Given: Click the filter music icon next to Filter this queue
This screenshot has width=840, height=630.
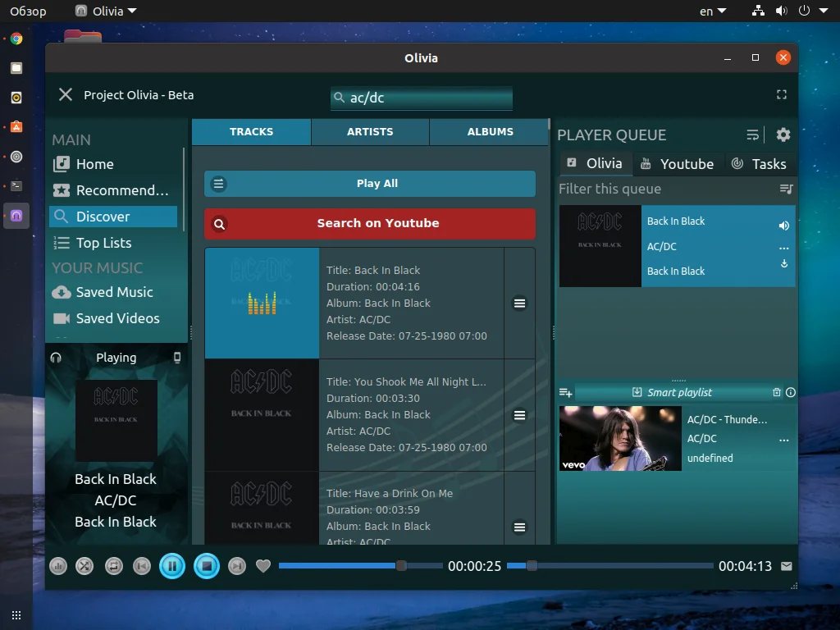Looking at the screenshot, I should click(x=787, y=189).
